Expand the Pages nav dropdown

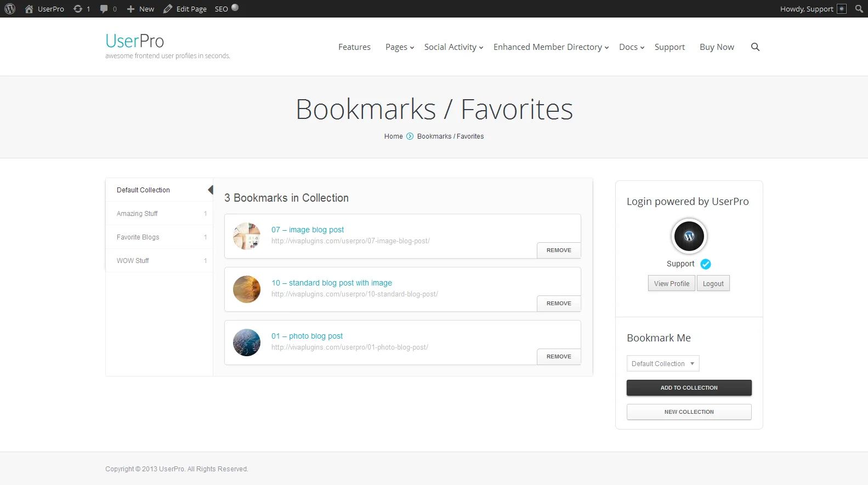(x=400, y=47)
